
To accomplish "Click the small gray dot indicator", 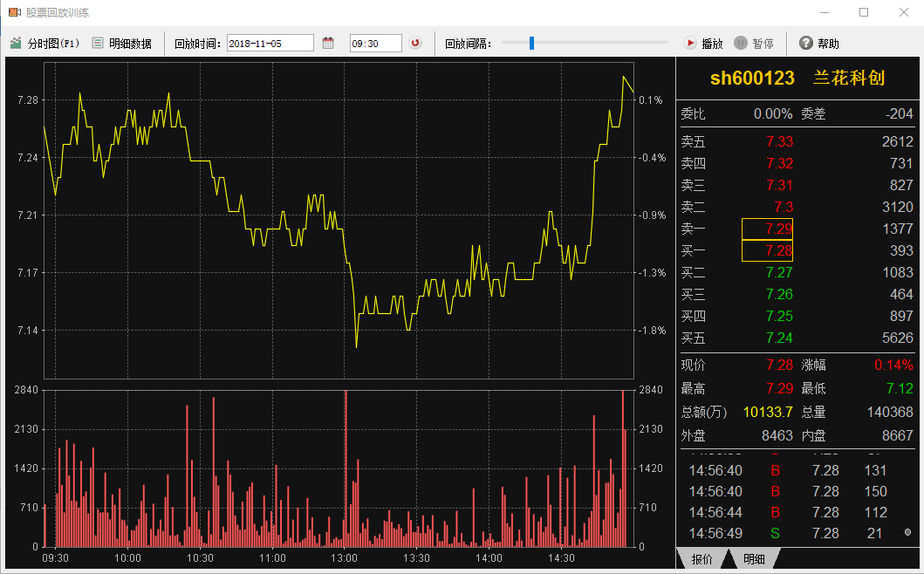I will 907,532.
